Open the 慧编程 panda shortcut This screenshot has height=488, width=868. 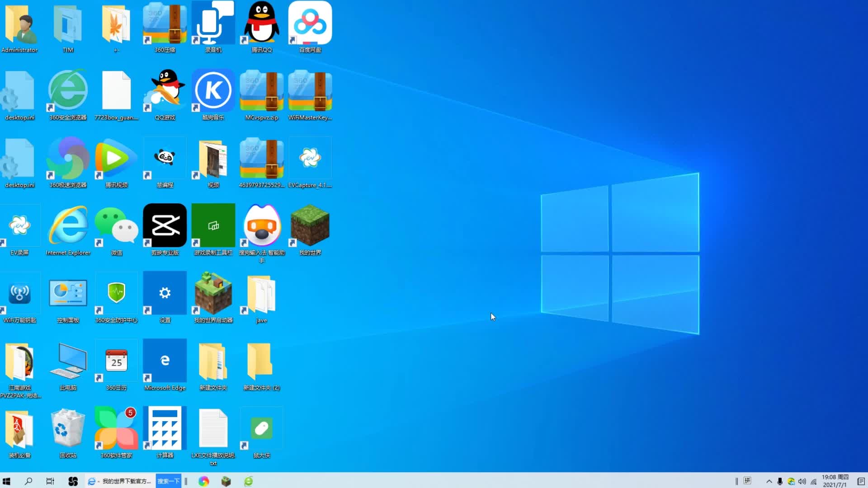pyautogui.click(x=165, y=163)
